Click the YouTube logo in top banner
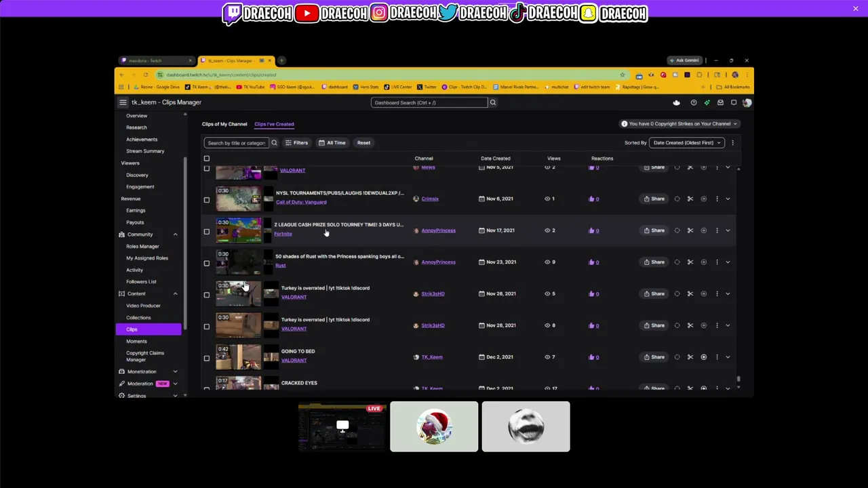This screenshot has width=868, height=488. tap(307, 14)
